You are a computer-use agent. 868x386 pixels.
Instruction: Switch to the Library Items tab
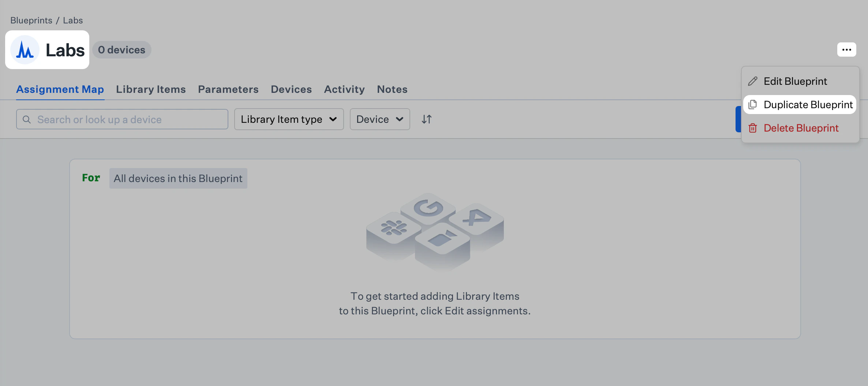point(150,89)
